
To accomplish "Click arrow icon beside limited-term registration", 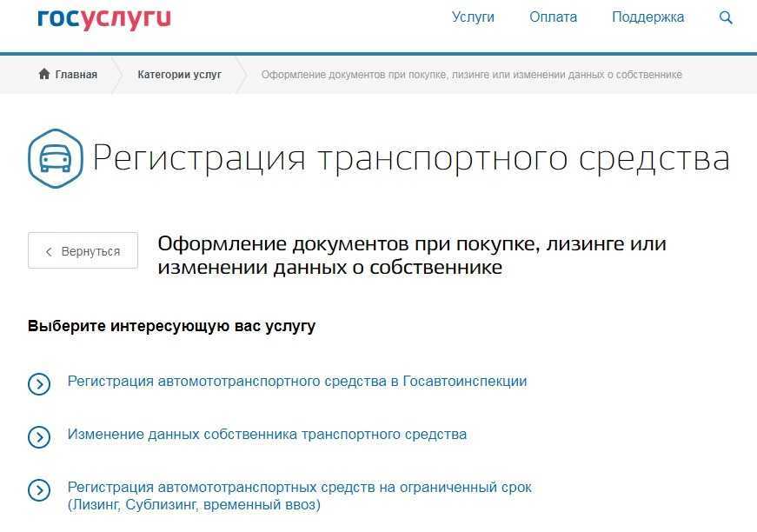I will (39, 490).
